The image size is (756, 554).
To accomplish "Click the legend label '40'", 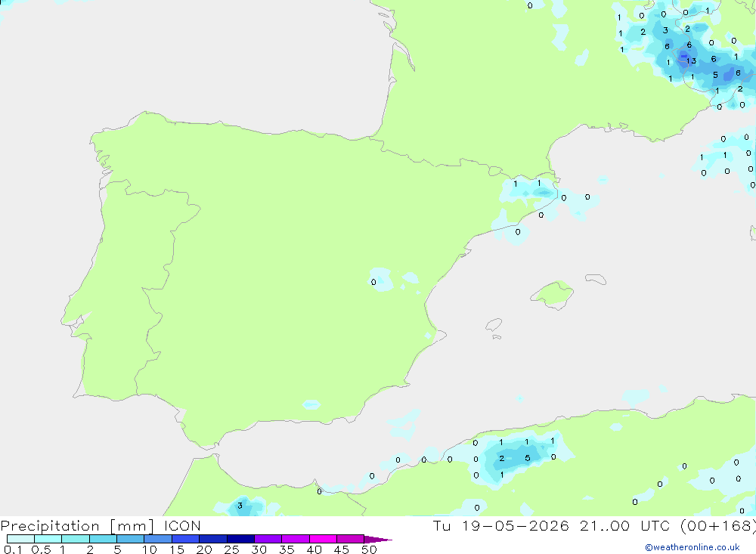I will click(x=314, y=549).
